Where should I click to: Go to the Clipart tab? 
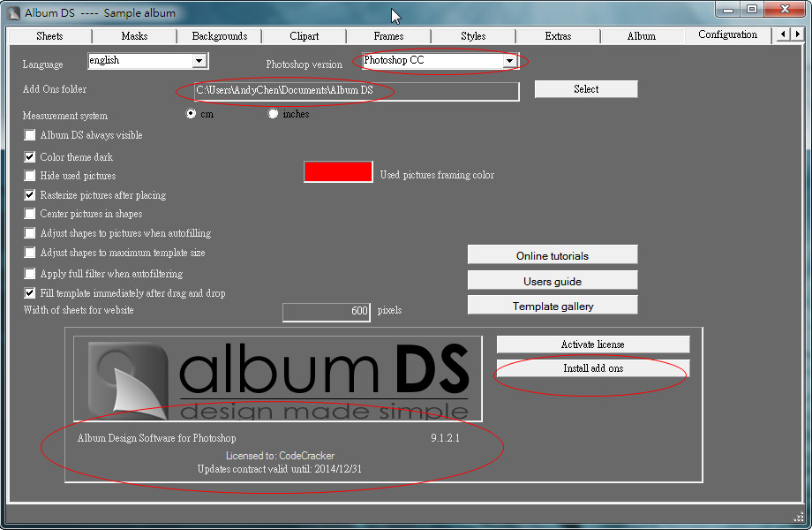tap(304, 35)
